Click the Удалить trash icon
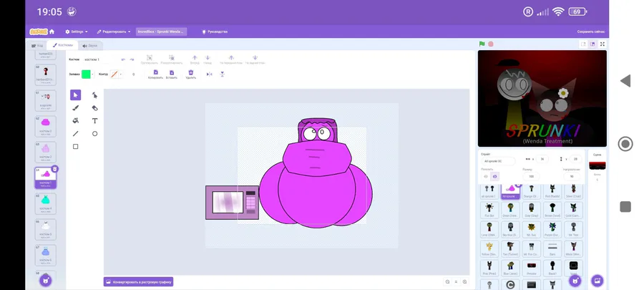The image size is (644, 290). point(190,72)
